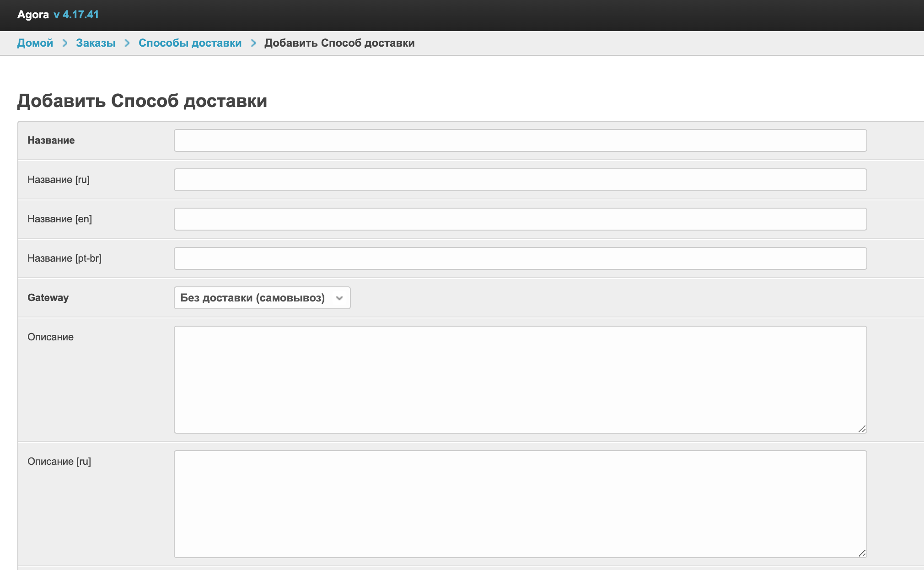Open the Заказы breadcrumb link

point(96,43)
